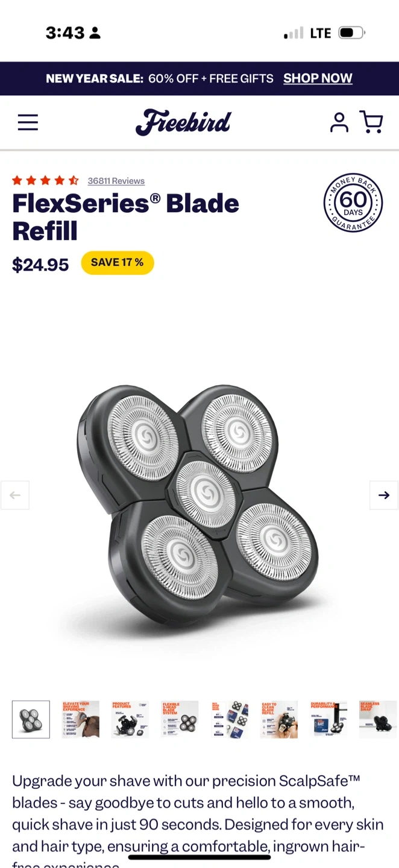Open the user account icon

tap(339, 122)
